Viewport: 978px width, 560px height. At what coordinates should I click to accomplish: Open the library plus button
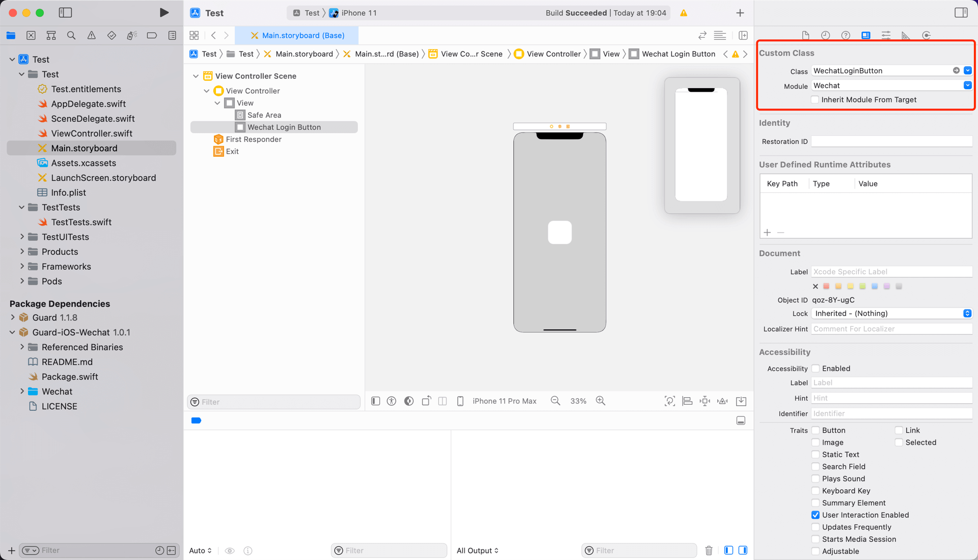tap(740, 13)
